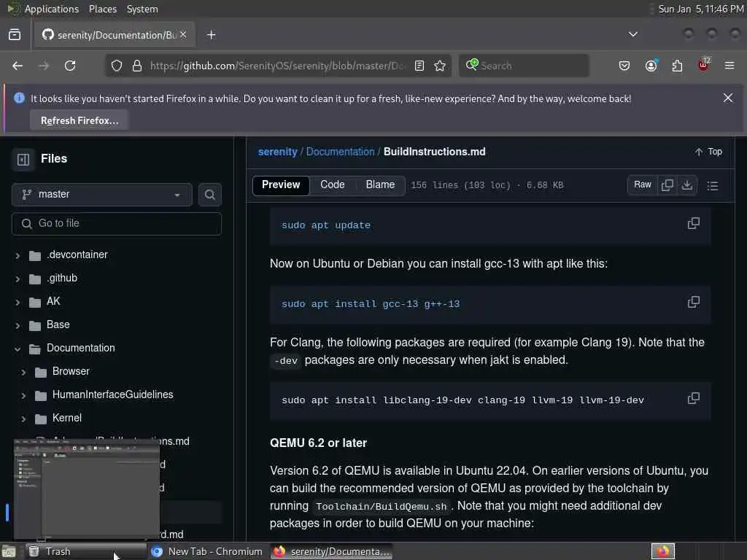The height and width of the screenshot is (560, 747).
Task: Open the document outline icon
Action: pos(712,186)
